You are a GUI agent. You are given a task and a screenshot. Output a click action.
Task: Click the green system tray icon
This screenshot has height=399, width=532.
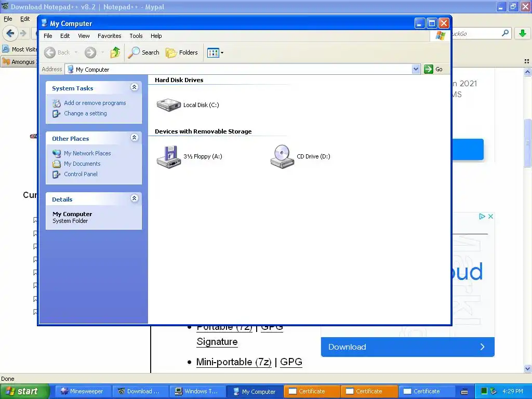(484, 392)
